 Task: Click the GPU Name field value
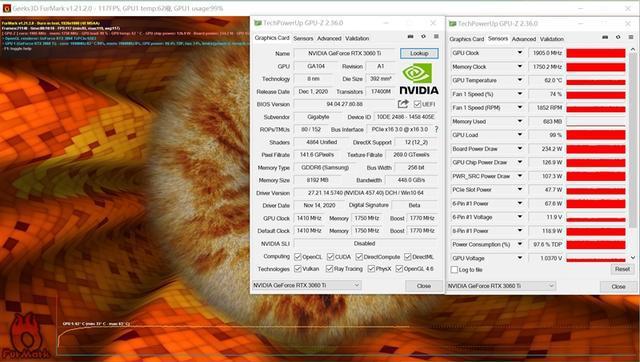pos(345,53)
